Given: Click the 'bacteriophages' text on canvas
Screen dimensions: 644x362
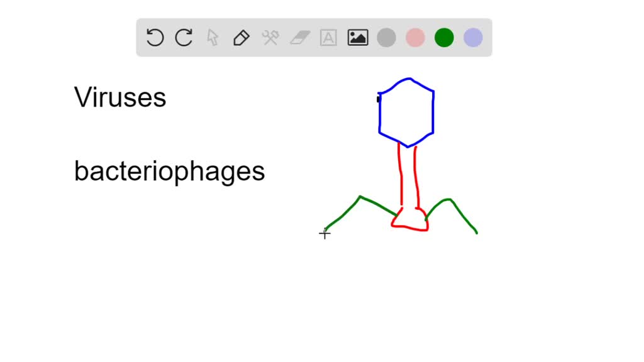Looking at the screenshot, I should (169, 172).
